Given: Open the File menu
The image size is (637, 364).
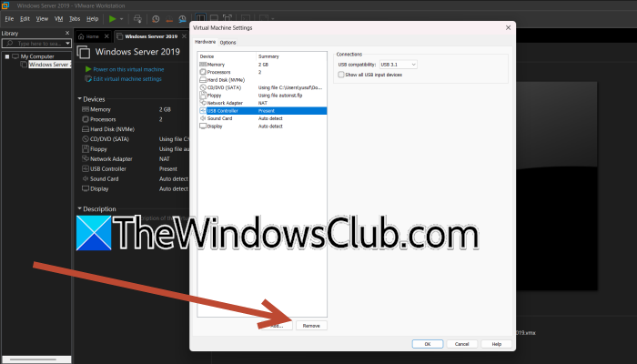Looking at the screenshot, I should [x=9, y=19].
